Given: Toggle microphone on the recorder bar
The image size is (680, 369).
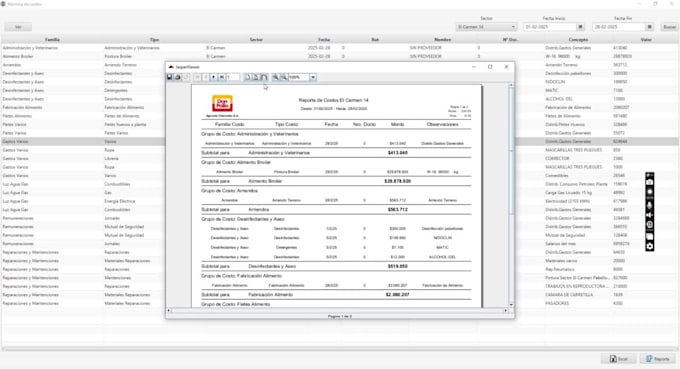Looking at the screenshot, I should point(650,205).
